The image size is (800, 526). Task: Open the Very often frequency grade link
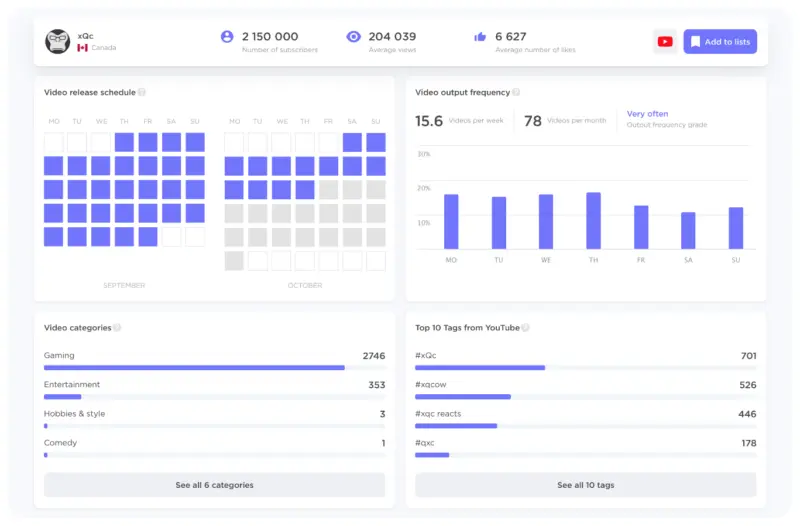coord(647,114)
